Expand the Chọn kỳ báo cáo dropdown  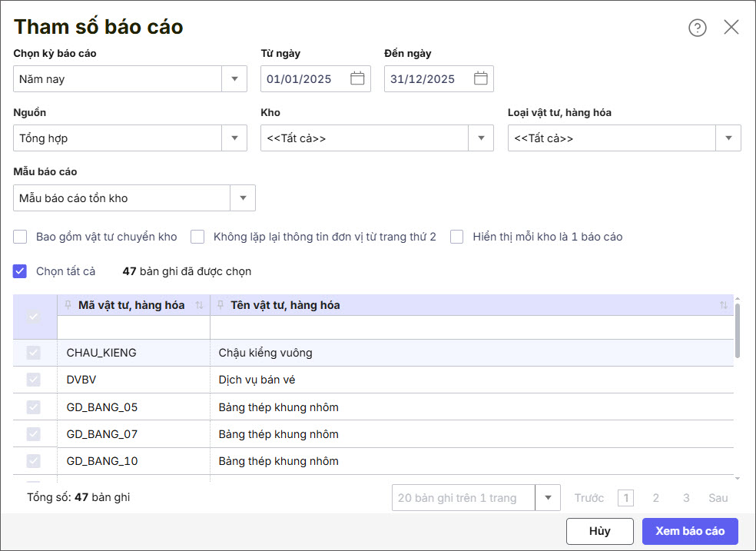point(234,79)
